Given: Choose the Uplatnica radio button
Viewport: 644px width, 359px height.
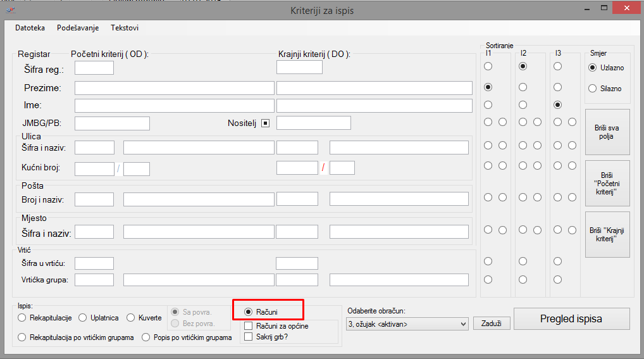Looking at the screenshot, I should click(83, 318).
